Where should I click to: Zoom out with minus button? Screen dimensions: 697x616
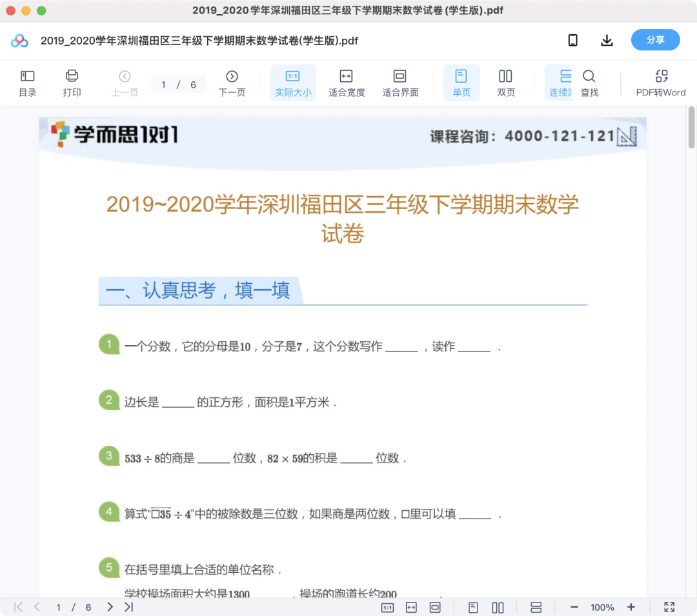[574, 607]
